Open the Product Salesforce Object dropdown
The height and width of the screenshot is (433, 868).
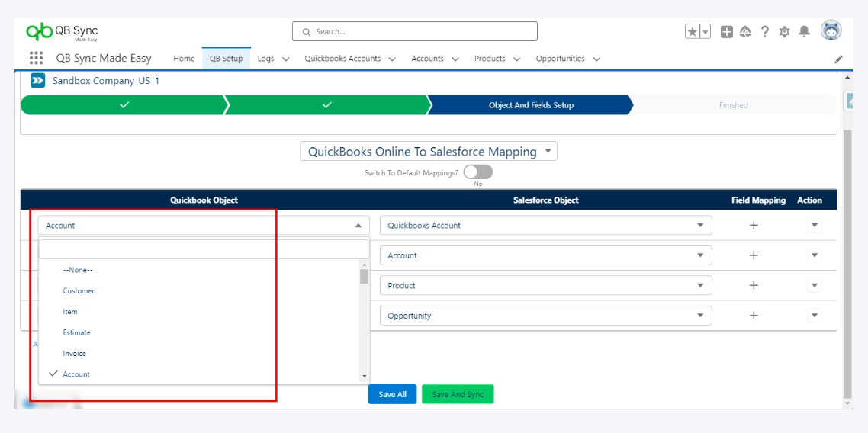546,285
